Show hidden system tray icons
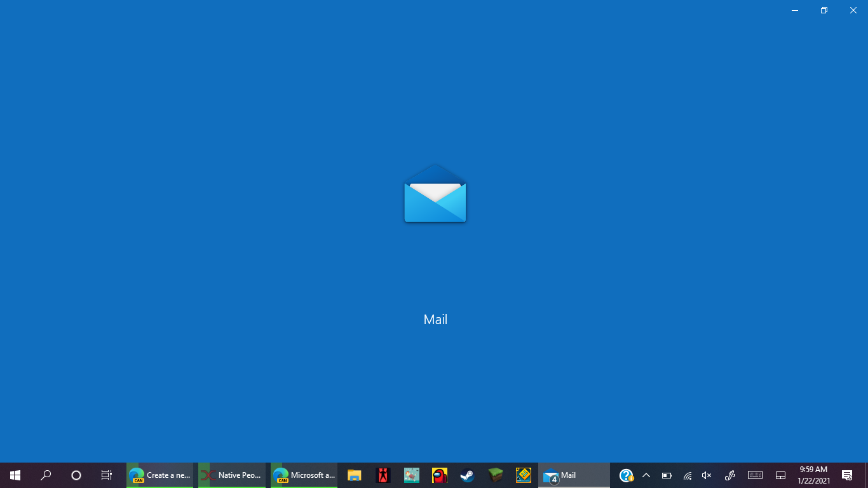Screen dimensions: 868x488 click(x=646, y=475)
